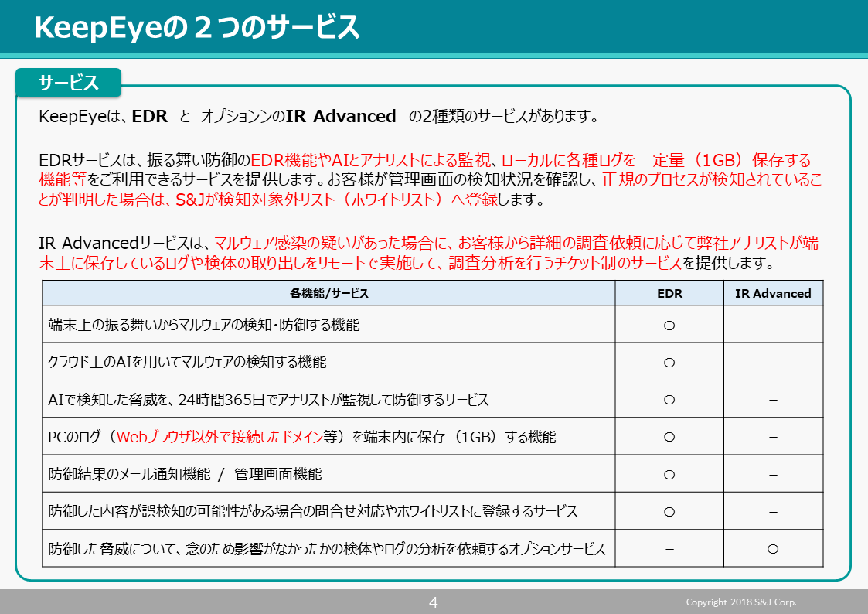868x614 pixels.
Task: Click row "クラウド上のAIを用いてマルウェアの検知する機能"
Action: (328, 362)
